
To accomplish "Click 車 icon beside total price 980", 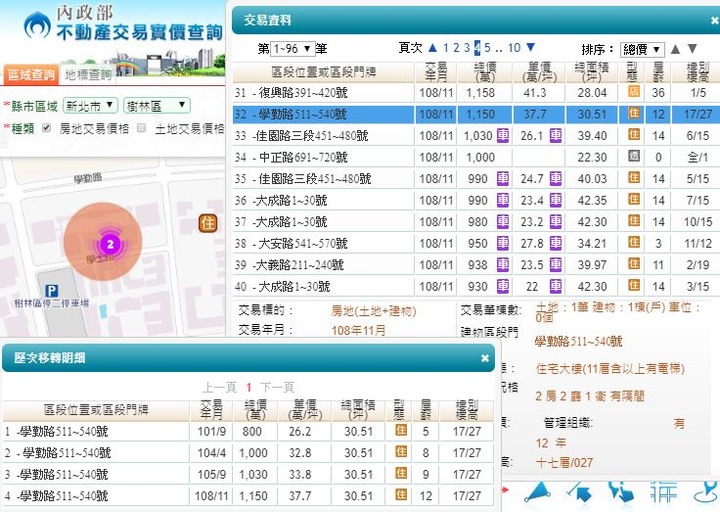I will [503, 222].
